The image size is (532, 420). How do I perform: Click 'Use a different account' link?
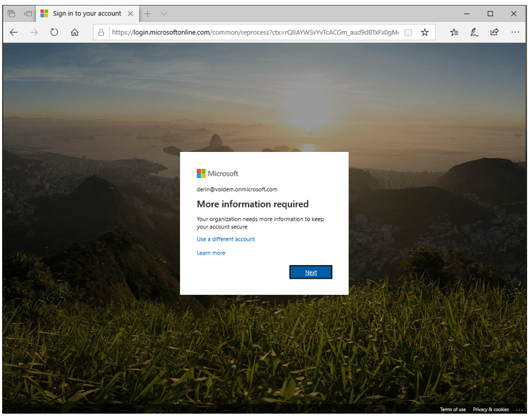pyautogui.click(x=226, y=239)
